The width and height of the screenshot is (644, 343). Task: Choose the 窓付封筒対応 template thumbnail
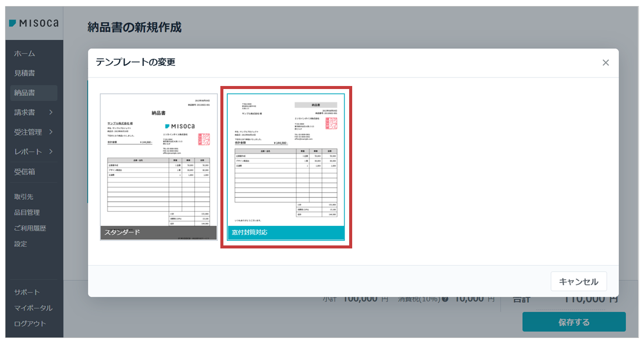pyautogui.click(x=286, y=167)
